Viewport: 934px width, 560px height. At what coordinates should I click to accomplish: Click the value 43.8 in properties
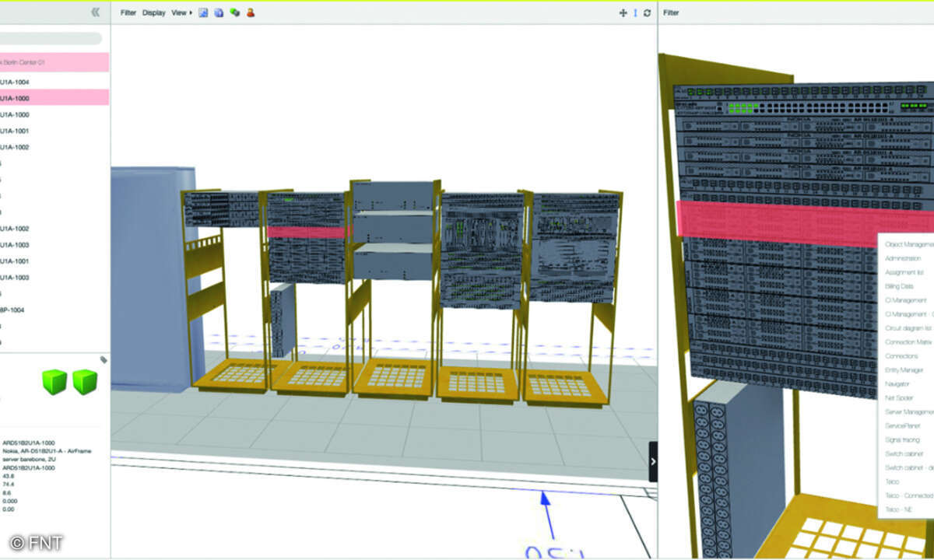pos(9,475)
